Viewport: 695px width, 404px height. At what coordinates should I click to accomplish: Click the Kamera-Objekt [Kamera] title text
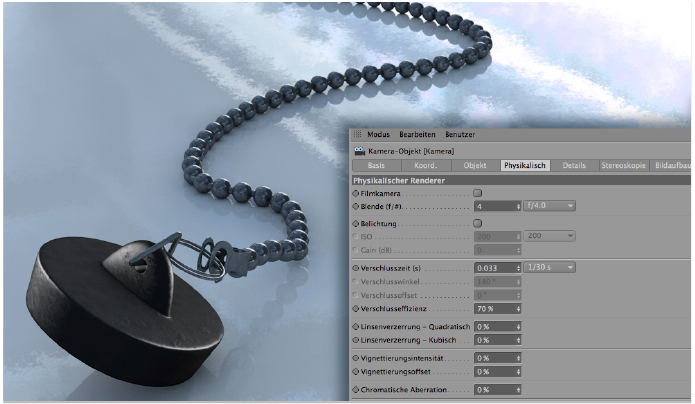411,151
